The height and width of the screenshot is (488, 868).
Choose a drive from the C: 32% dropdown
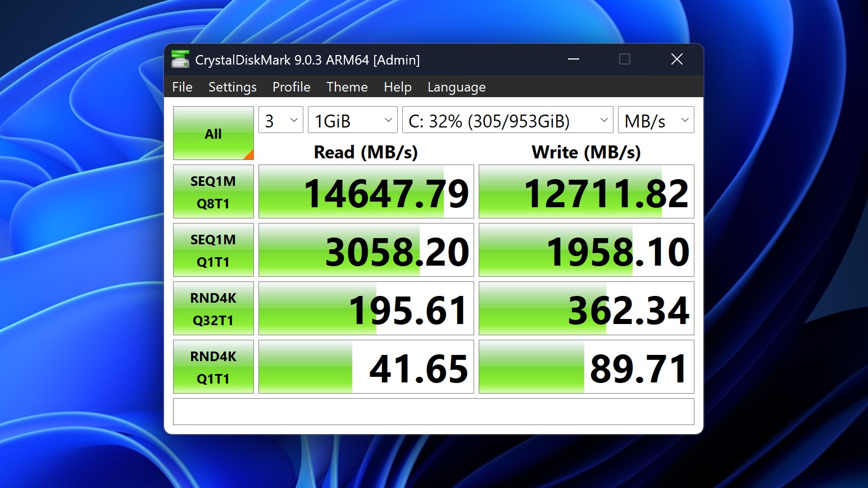point(508,120)
